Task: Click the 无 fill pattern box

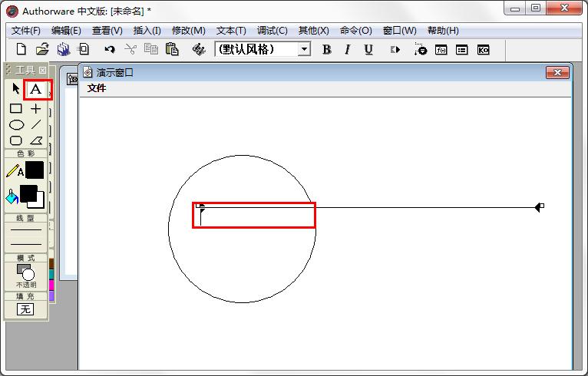Action: coord(25,309)
